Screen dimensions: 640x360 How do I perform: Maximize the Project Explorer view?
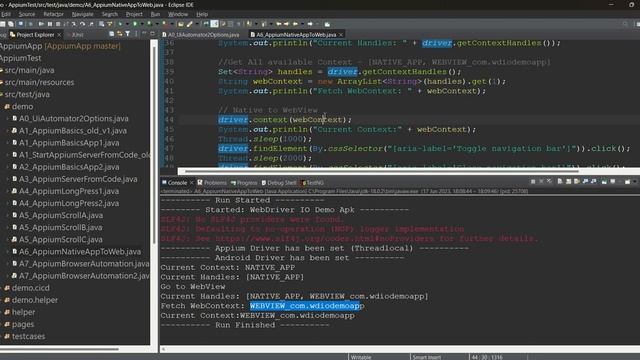[x=152, y=34]
